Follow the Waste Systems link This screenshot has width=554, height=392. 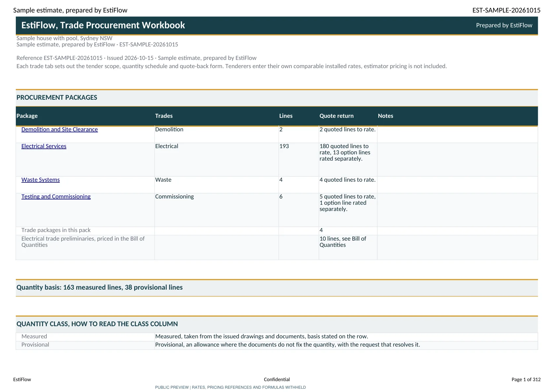pos(40,180)
